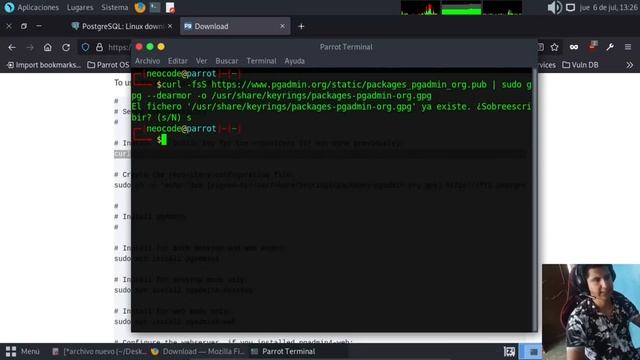The width and height of the screenshot is (640, 360).
Task: Click the Parrot Terminal vertical scrollbar
Action: click(x=534, y=199)
